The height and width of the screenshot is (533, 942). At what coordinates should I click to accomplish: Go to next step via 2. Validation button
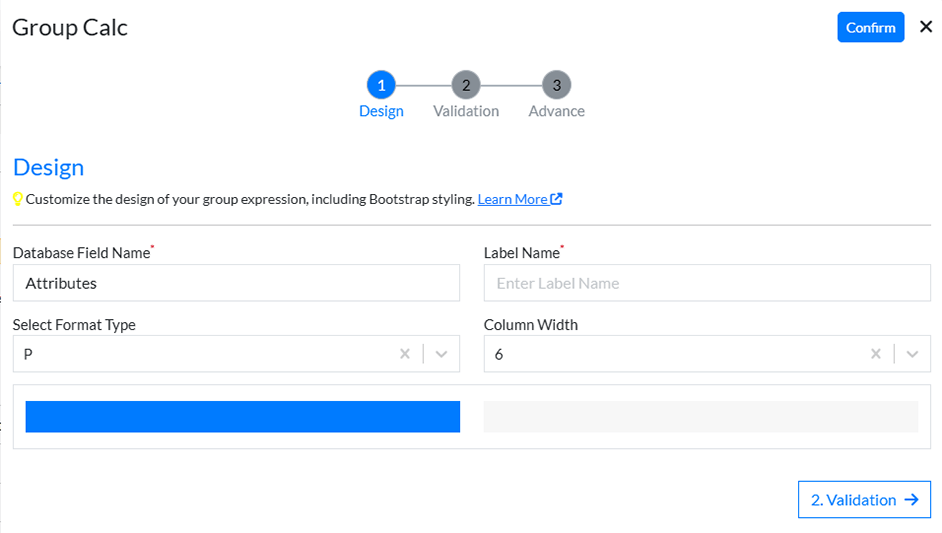point(864,500)
